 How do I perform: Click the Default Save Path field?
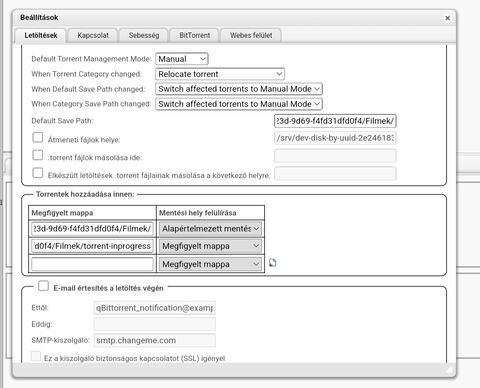[335, 121]
